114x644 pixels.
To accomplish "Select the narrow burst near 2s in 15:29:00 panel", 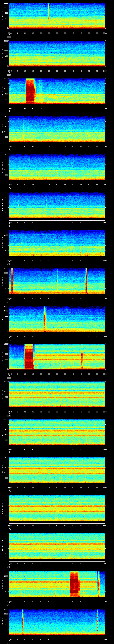I will coord(12,280).
